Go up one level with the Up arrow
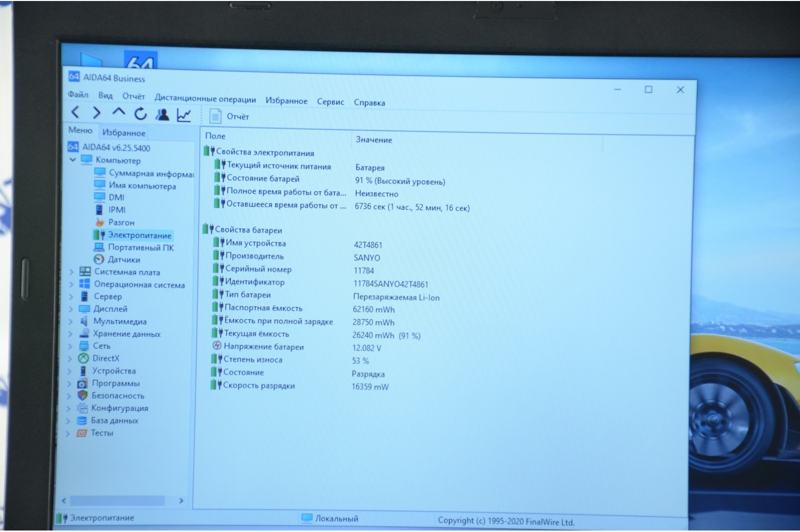This screenshot has width=800, height=532. click(x=118, y=112)
